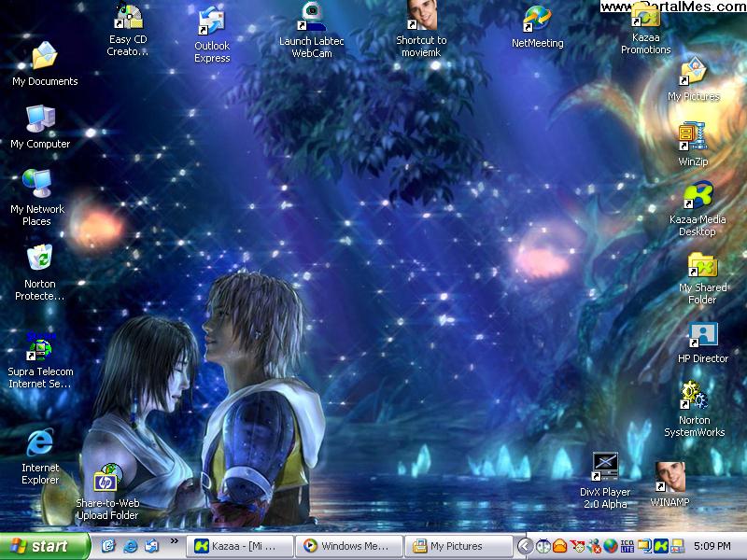
Task: Open the ICQ Lite tray icon
Action: coord(627,546)
